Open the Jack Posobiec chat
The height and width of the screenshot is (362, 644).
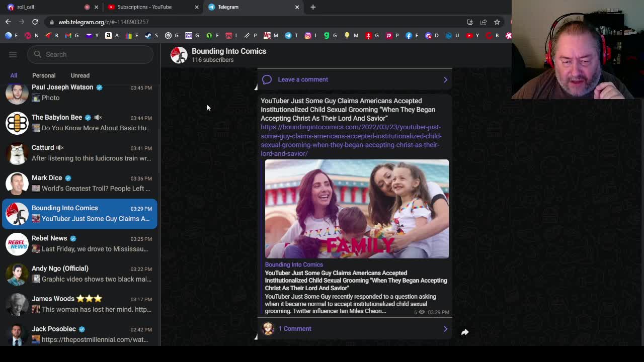point(79,334)
